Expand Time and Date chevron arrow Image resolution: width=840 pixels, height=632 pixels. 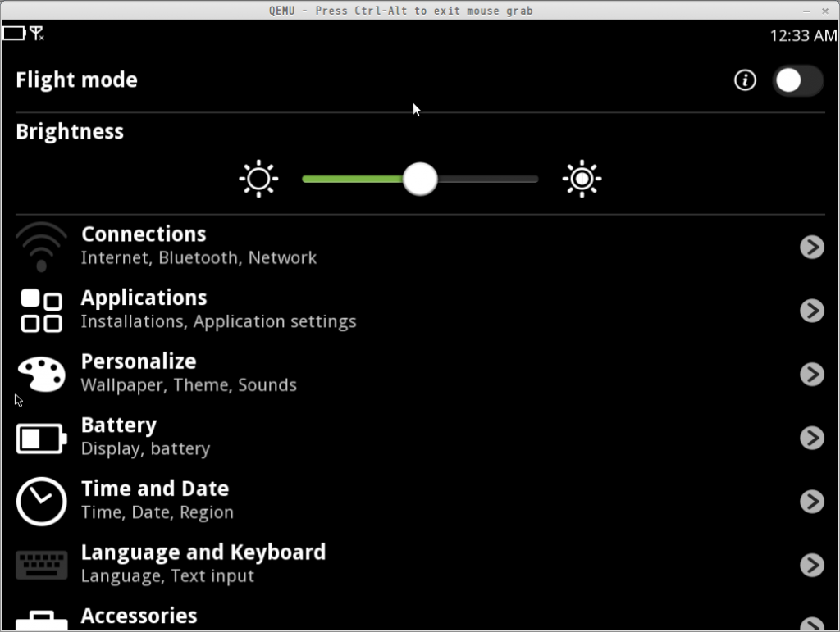pyautogui.click(x=811, y=502)
